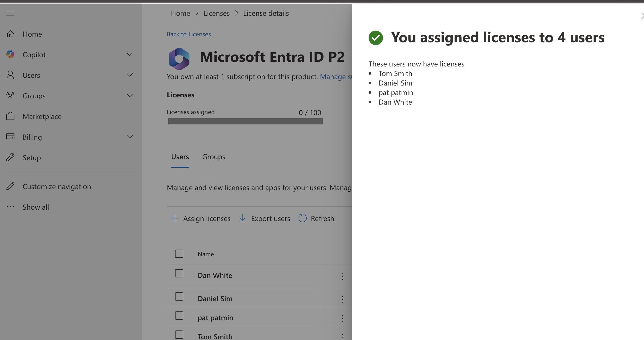The height and width of the screenshot is (340, 644).
Task: Click the Name column header
Action: coord(206,254)
